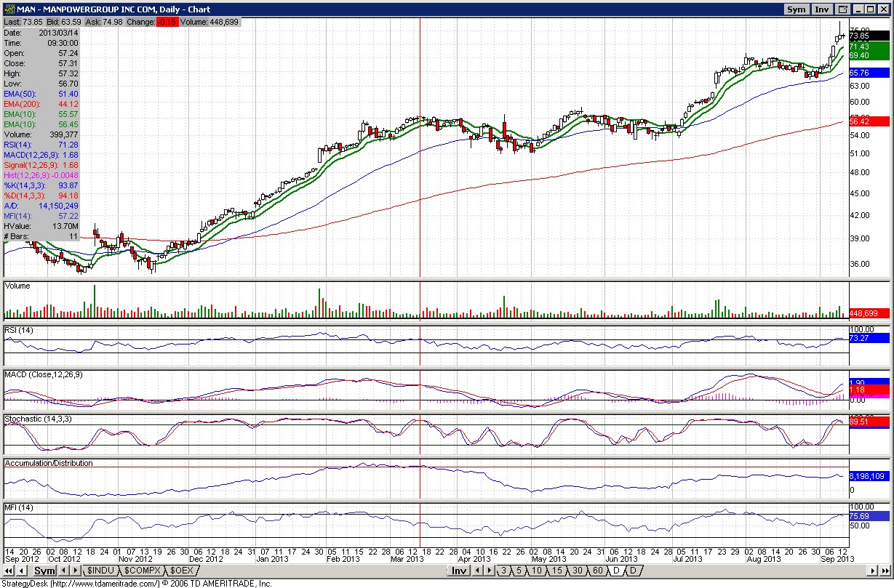
Task: Click the Jul 2013 label on the date axis
Action: [x=687, y=559]
